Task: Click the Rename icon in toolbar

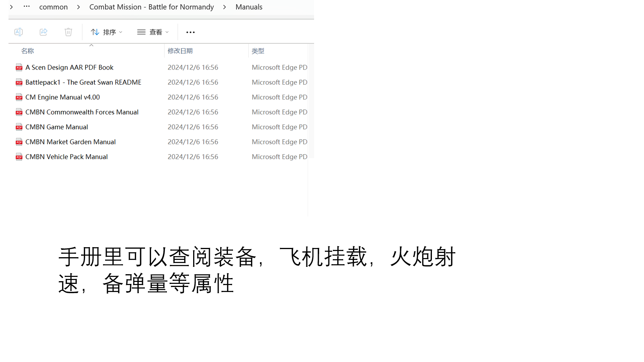Action: [x=19, y=32]
